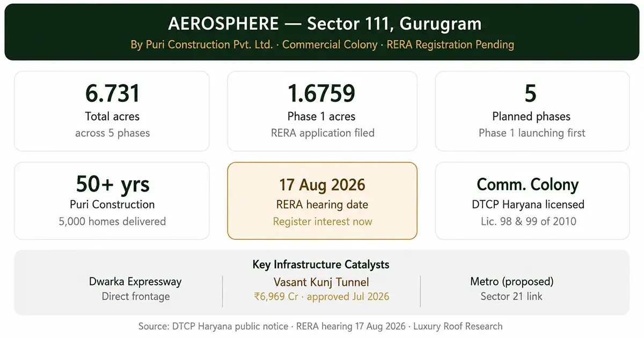Viewport: 644px width, 338px height.
Task: Click the '5,000 homes delivered' caption
Action: coord(112,221)
